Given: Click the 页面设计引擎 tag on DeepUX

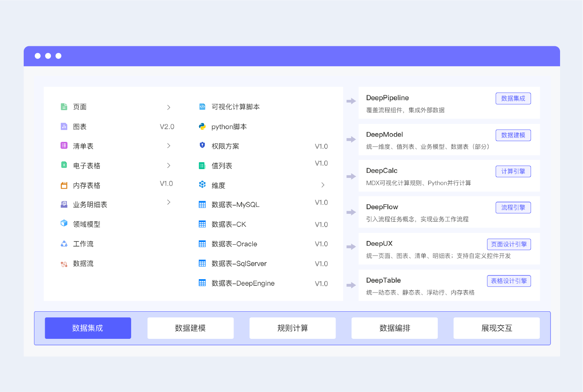Looking at the screenshot, I should click(x=509, y=244).
